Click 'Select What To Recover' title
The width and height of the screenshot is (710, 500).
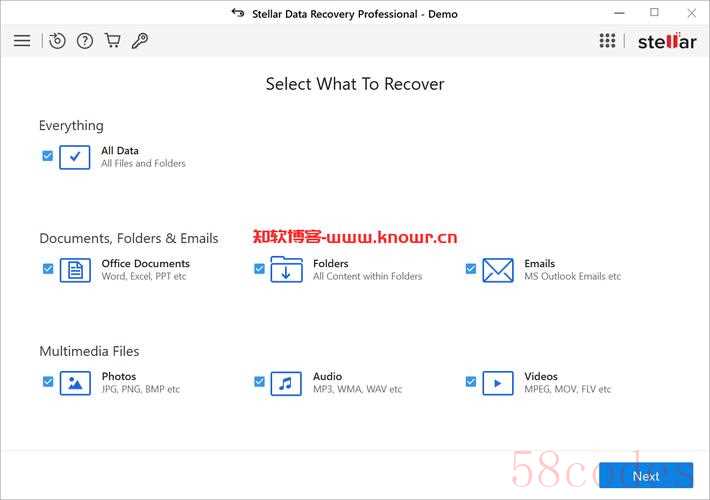click(x=355, y=84)
